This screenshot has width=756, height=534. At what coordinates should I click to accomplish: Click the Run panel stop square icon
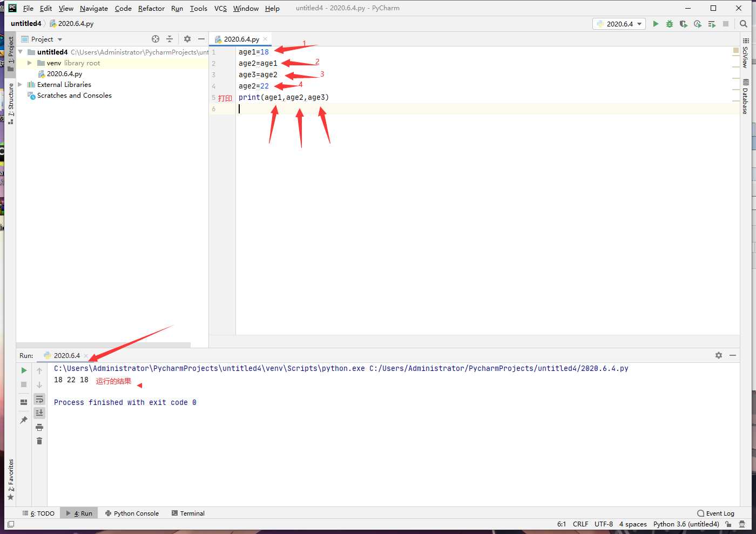click(24, 384)
